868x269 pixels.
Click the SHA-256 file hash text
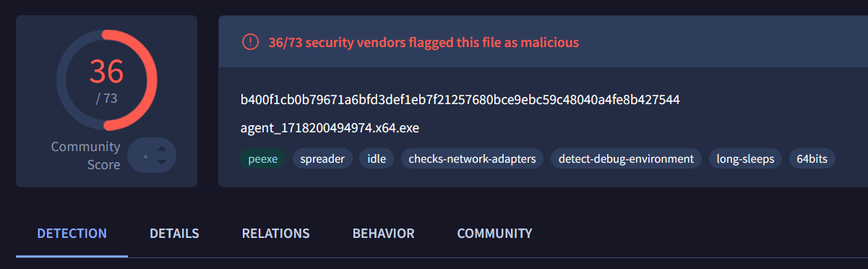point(460,99)
